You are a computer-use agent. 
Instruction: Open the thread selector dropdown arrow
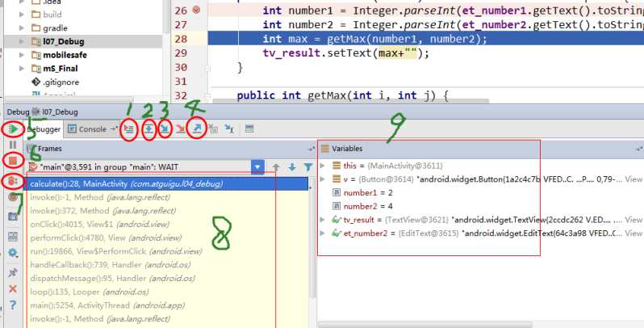(257, 167)
